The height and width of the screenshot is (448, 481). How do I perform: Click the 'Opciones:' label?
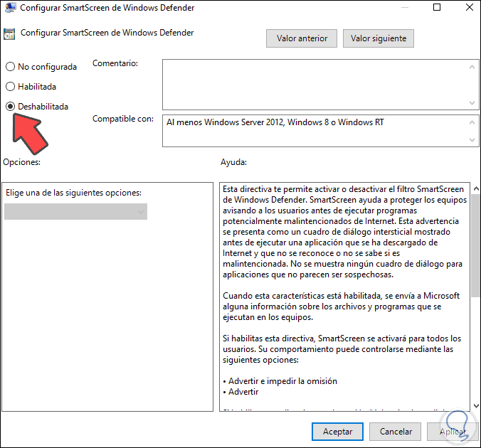[x=21, y=162]
